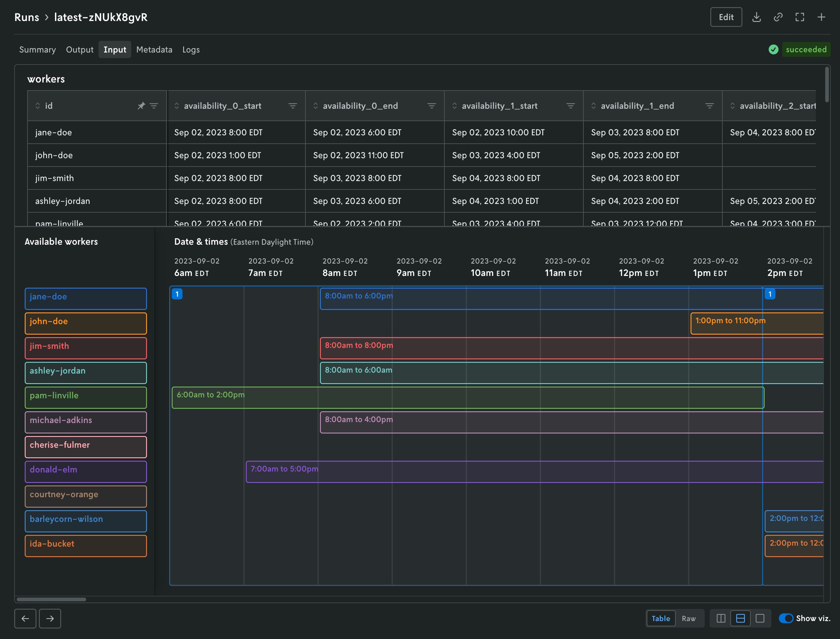The width and height of the screenshot is (840, 639).
Task: Open the Output tab
Action: pos(80,49)
